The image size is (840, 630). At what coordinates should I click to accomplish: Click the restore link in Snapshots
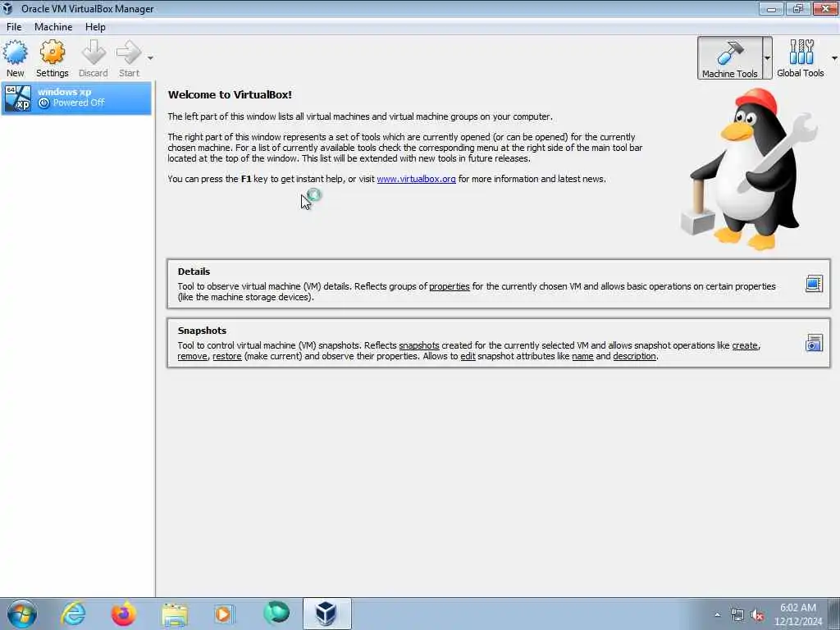point(227,356)
